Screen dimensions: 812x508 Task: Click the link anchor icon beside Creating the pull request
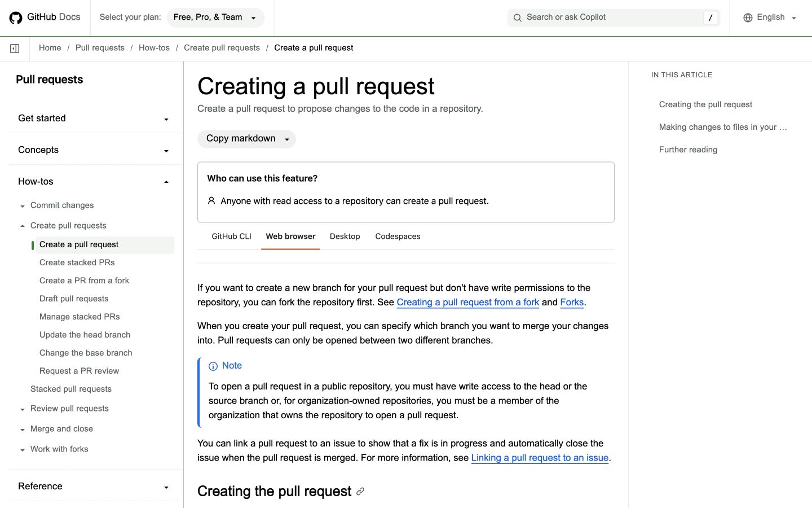(x=360, y=492)
